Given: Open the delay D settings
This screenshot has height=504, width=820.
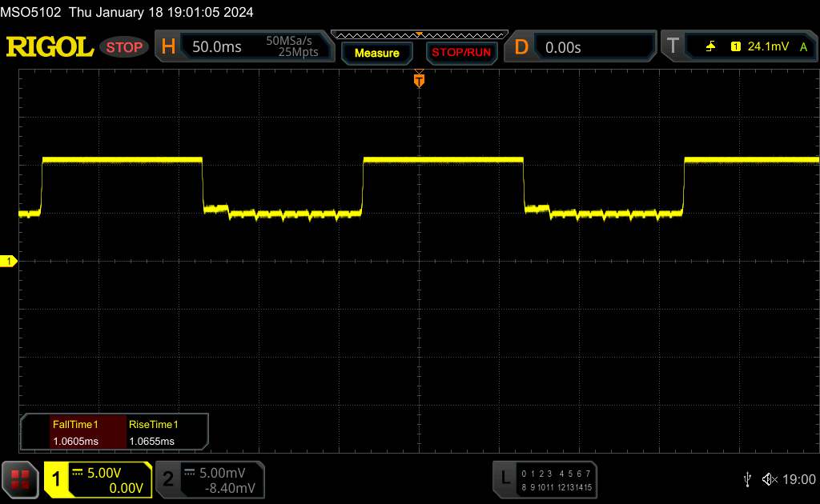Looking at the screenshot, I should tap(521, 47).
